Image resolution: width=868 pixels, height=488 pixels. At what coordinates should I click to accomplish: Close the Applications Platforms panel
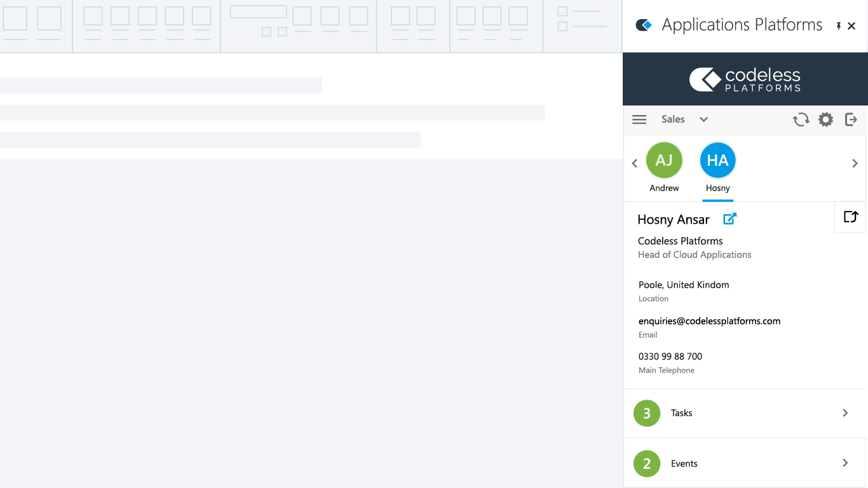(852, 26)
